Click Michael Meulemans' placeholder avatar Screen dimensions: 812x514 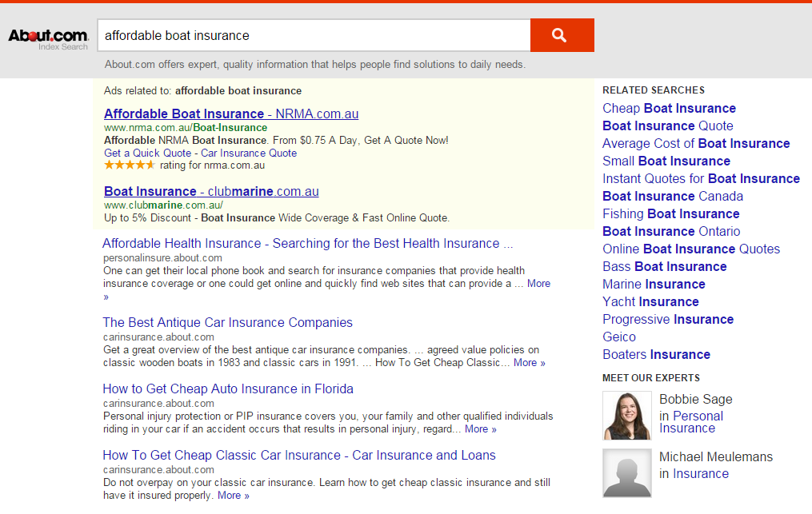pos(627,473)
